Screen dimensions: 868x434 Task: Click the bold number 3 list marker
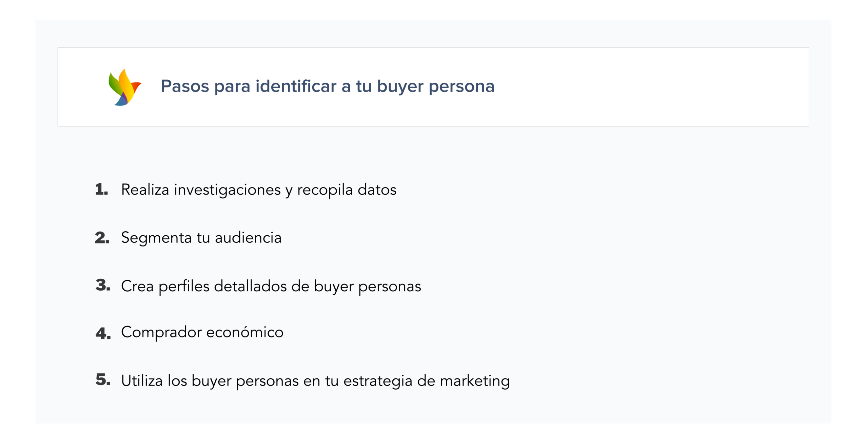pyautogui.click(x=103, y=285)
